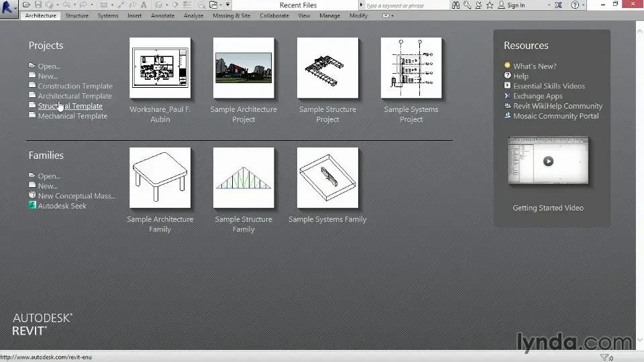Click the Close Hidden Windows icon
This screenshot has height=362, width=644.
(x=202, y=5)
